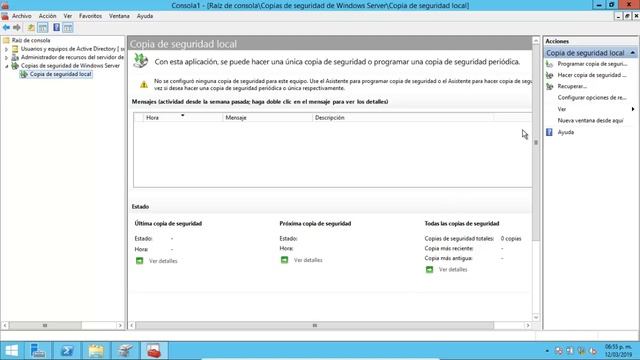Click the Ayuda icon in the Acciones pane
This screenshot has width=640, height=360.
549,132
